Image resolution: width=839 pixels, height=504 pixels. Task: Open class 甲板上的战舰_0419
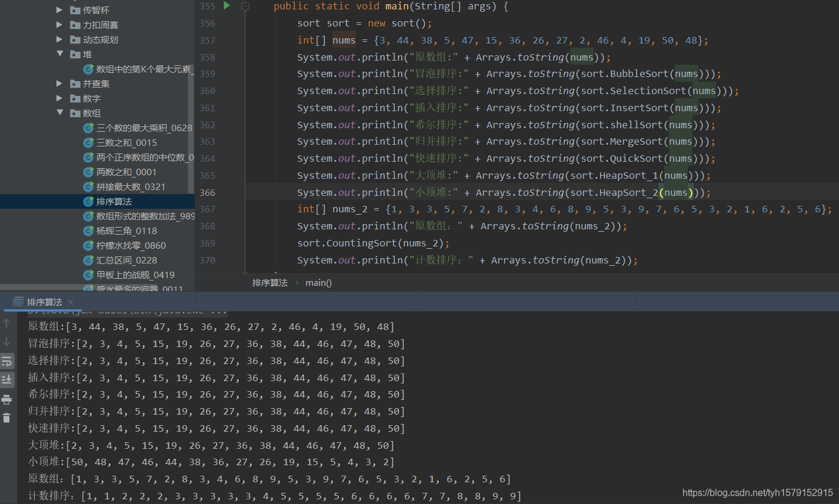tap(135, 275)
